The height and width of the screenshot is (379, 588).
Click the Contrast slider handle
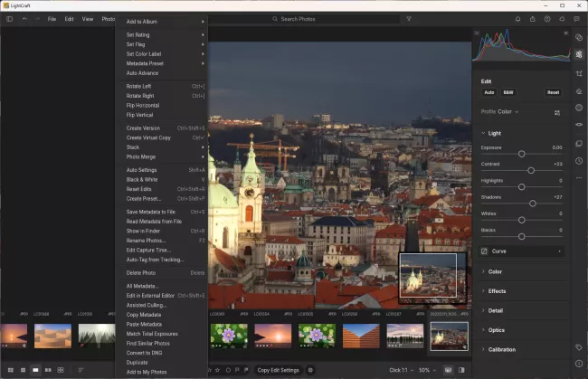531,171
